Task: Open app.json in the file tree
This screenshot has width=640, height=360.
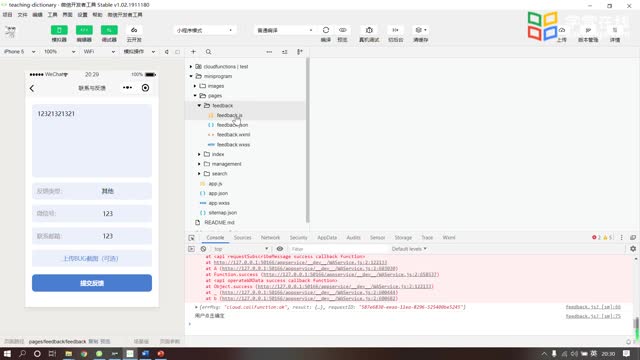Action: 218,193
